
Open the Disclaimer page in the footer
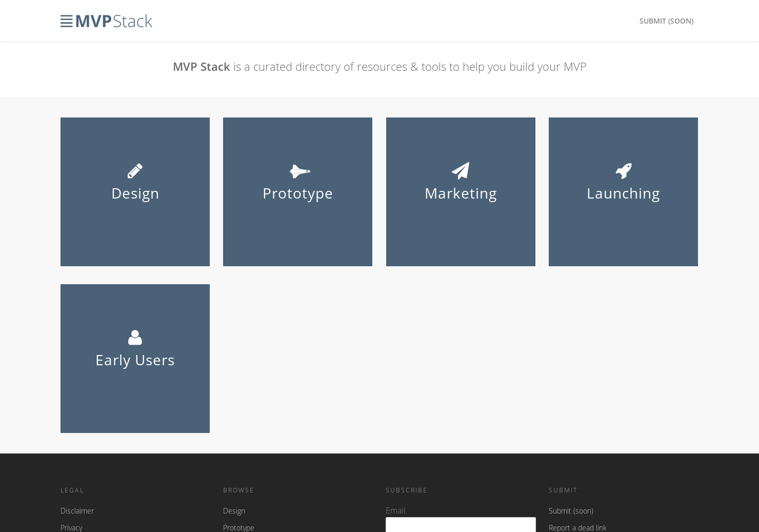click(x=77, y=510)
